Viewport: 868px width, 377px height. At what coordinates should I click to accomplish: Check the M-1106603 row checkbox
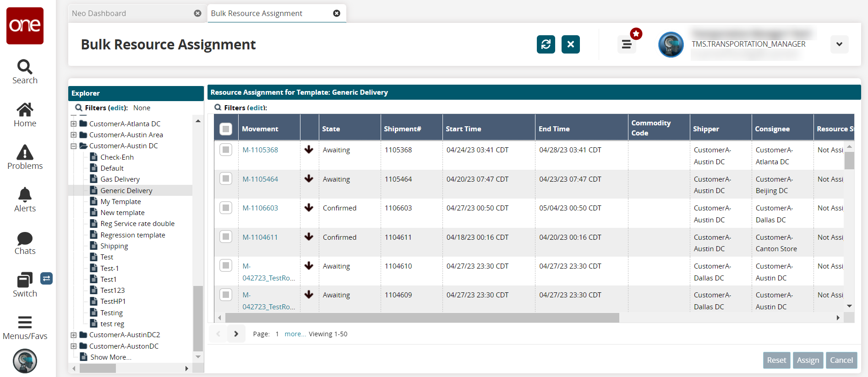point(226,208)
